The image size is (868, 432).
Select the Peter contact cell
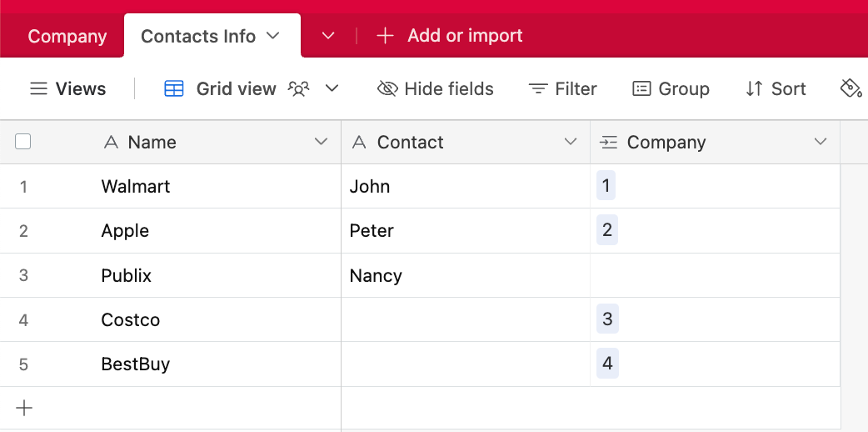pos(466,231)
